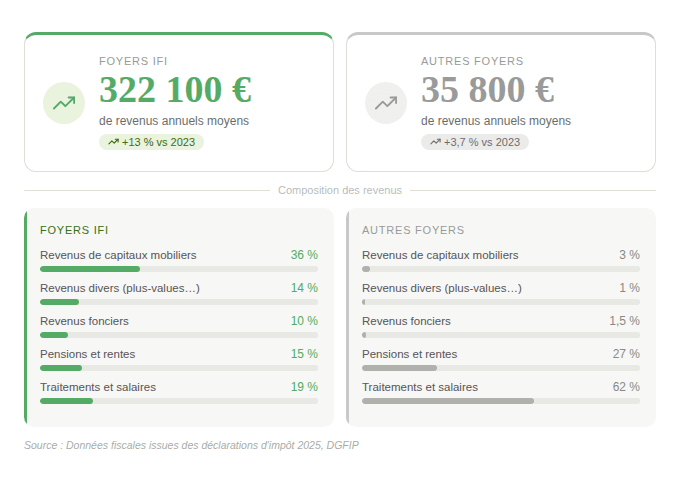Click Autres Foyers Revenus fonciers progress bar
The width and height of the screenshot is (680, 485).
click(501, 335)
